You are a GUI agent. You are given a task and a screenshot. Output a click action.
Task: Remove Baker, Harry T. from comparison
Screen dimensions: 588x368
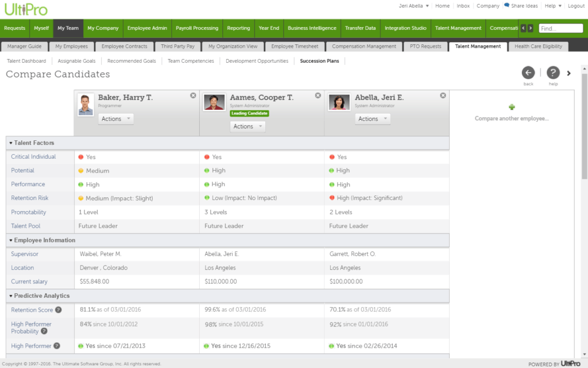193,95
